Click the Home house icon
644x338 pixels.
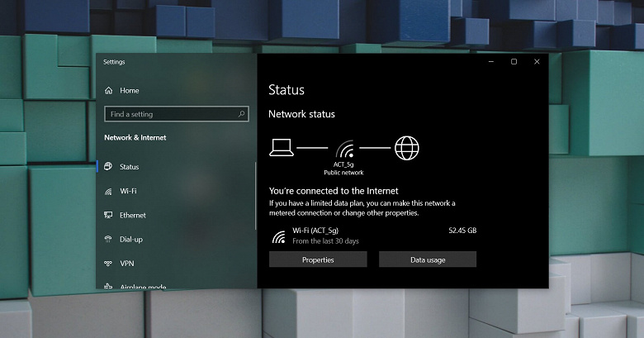pyautogui.click(x=108, y=90)
